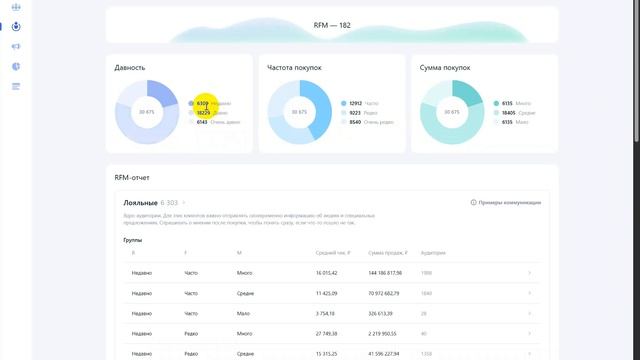This screenshot has width=640, height=360.
Task: Open the Примеры коммуникации link
Action: (x=509, y=202)
